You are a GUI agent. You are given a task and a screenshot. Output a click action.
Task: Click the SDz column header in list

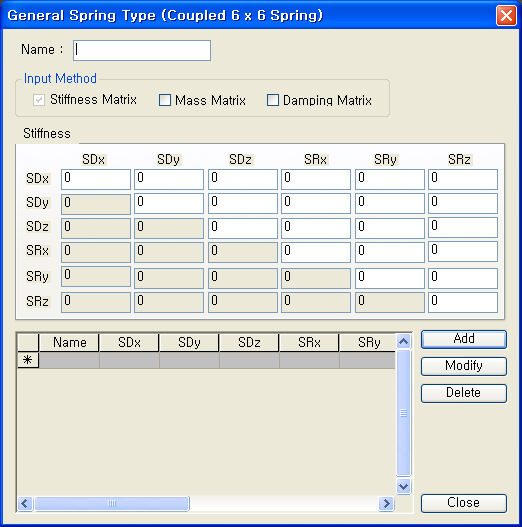pyautogui.click(x=249, y=342)
